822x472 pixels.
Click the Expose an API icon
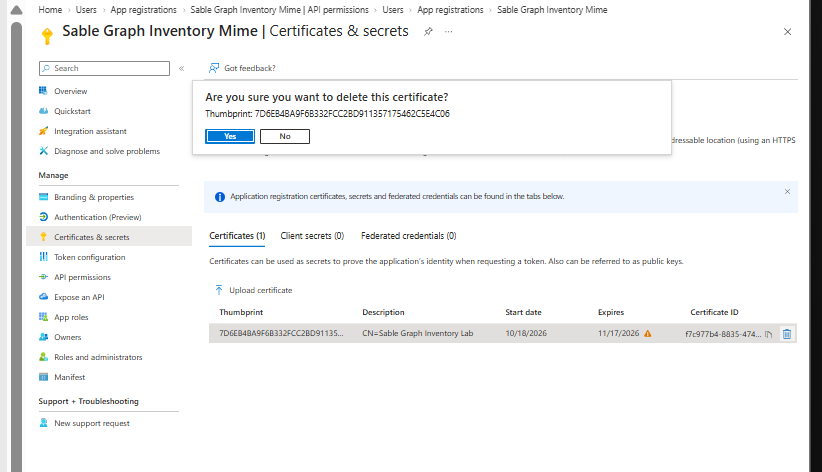[x=44, y=296]
